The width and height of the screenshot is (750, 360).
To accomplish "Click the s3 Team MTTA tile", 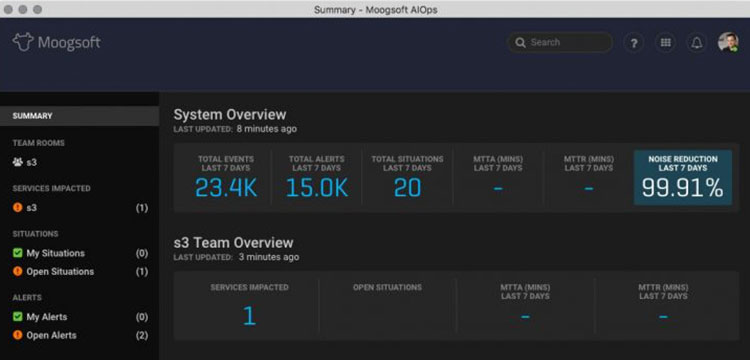I will pyautogui.click(x=525, y=306).
